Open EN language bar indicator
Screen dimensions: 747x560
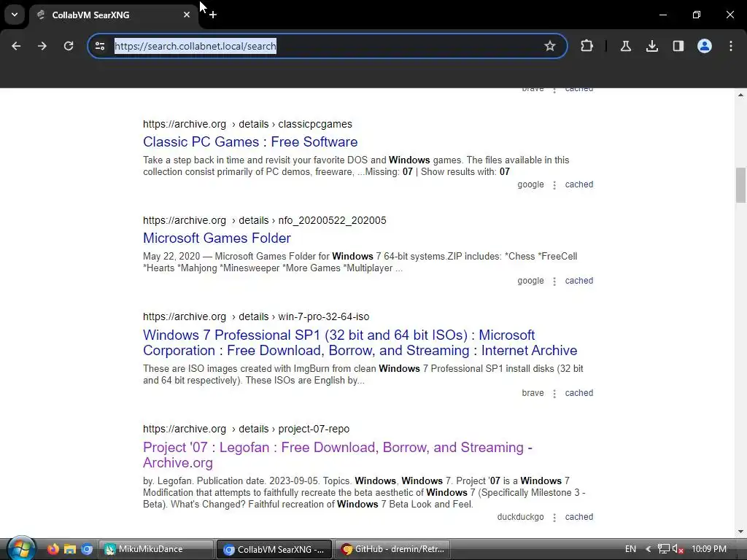tap(630, 549)
